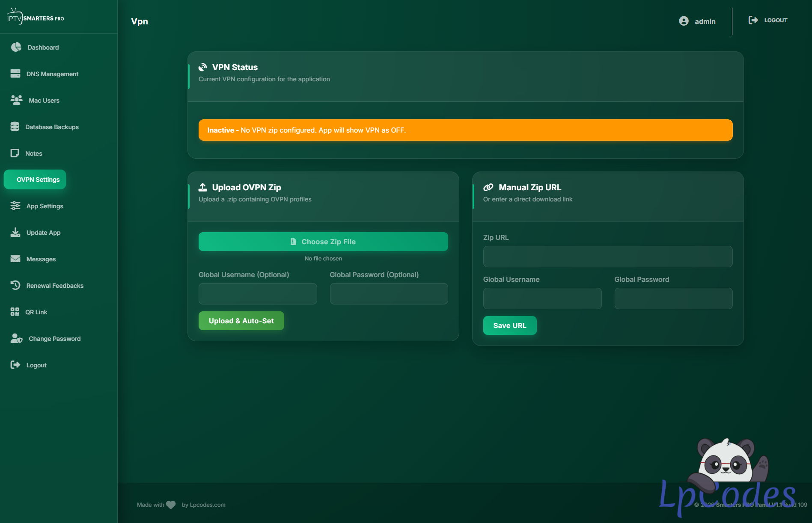Viewport: 812px width, 523px height.
Task: Focus the Zip URL input field
Action: 607,257
